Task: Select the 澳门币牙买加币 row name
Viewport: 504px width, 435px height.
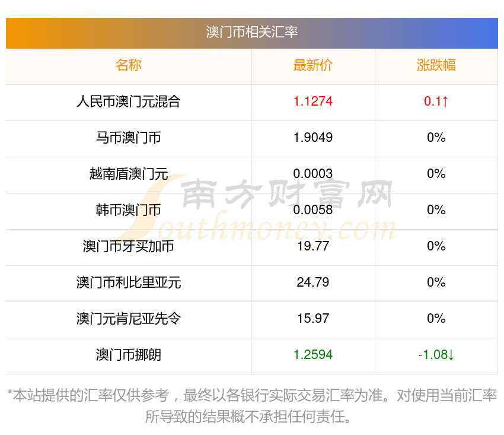Action: (129, 246)
